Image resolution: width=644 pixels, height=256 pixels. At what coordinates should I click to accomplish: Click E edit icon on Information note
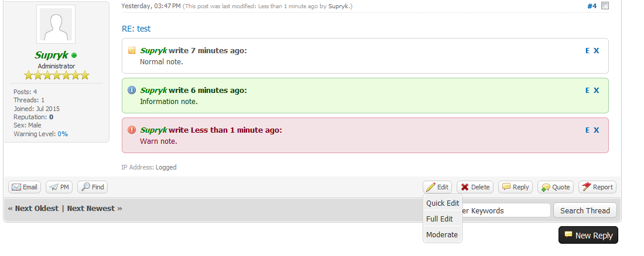click(x=587, y=91)
